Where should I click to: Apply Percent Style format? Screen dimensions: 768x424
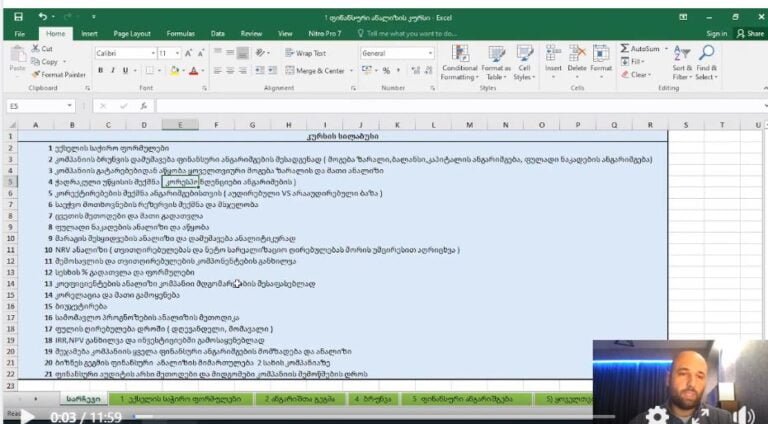click(x=386, y=71)
